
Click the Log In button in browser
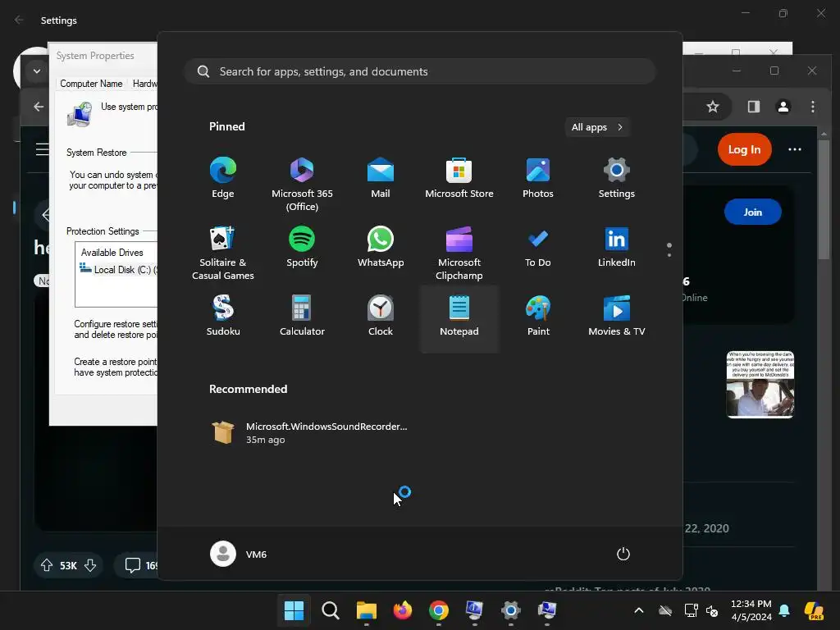[x=744, y=149]
